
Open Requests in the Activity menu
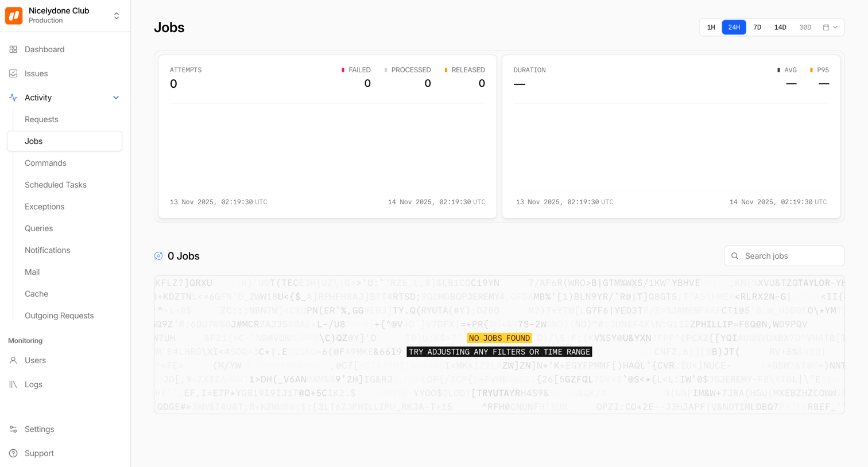click(41, 119)
